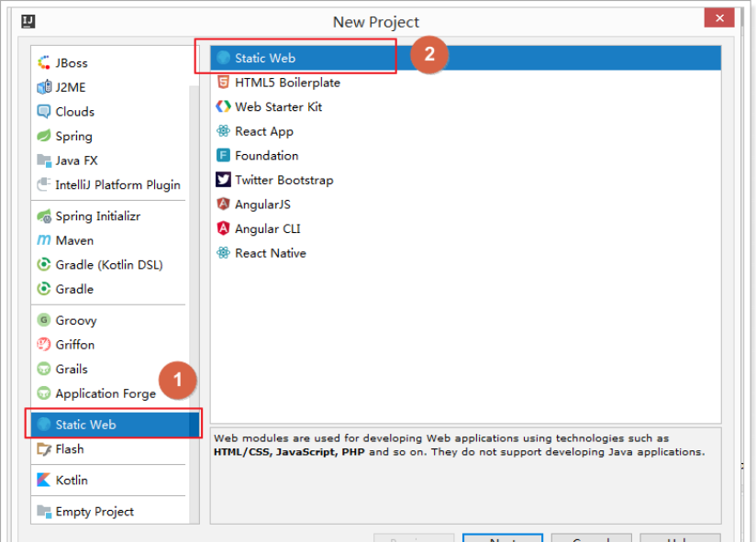The width and height of the screenshot is (756, 542).
Task: Click the Kotlin 'K' logo icon
Action: point(44,480)
